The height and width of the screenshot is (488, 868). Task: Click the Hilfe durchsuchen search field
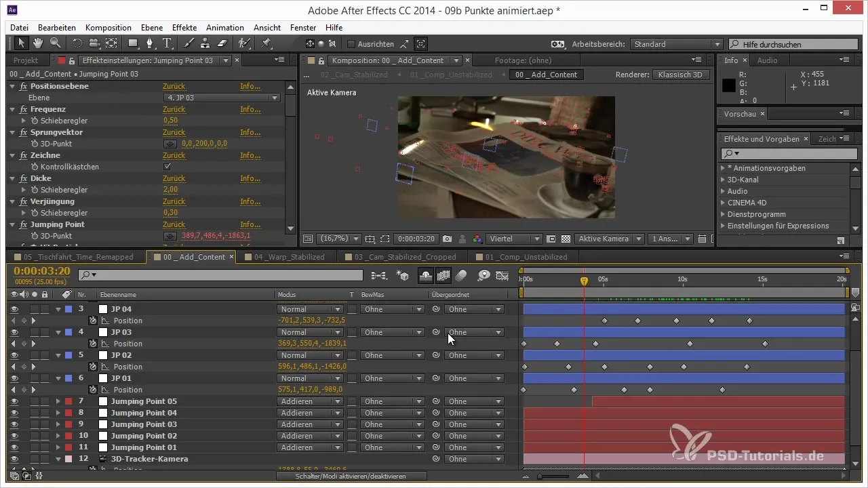[794, 44]
